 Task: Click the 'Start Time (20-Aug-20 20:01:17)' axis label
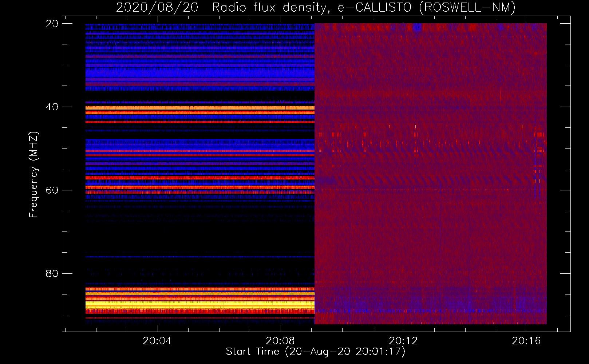tap(316, 352)
